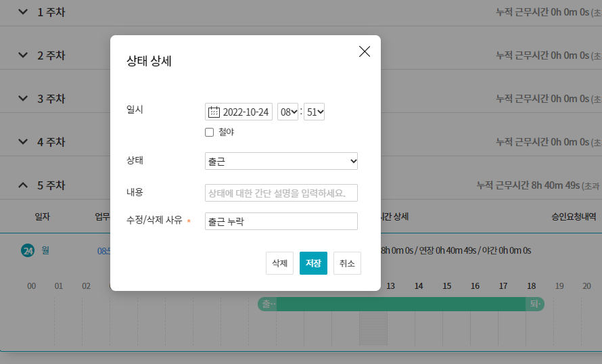Expand the 4 주차 section
Screen dimensions: 602x364
pyautogui.click(x=23, y=141)
